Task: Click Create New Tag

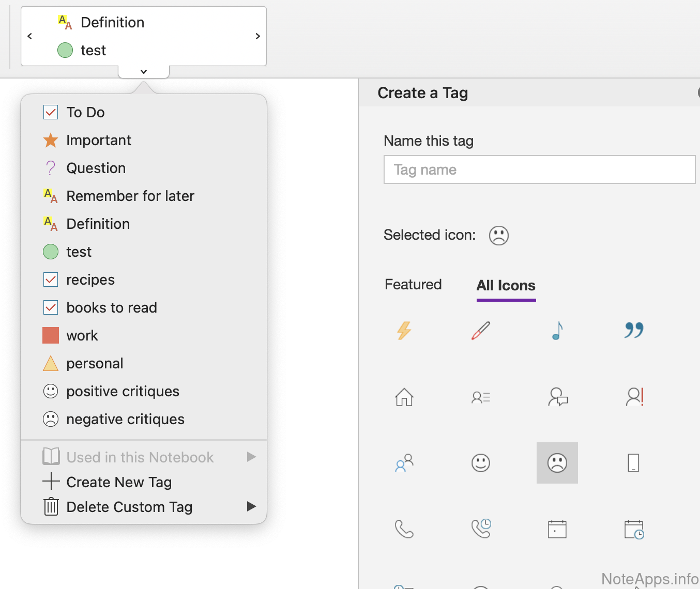Action: pos(119,482)
